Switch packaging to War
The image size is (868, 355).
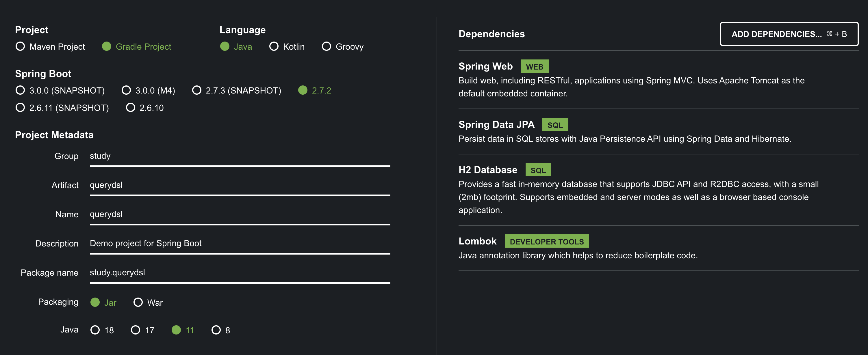click(138, 302)
